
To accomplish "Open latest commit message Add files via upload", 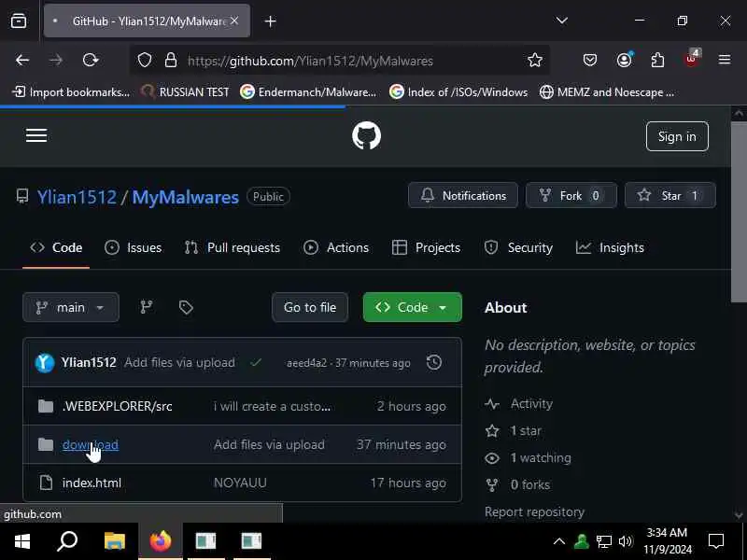I will click(x=179, y=362).
